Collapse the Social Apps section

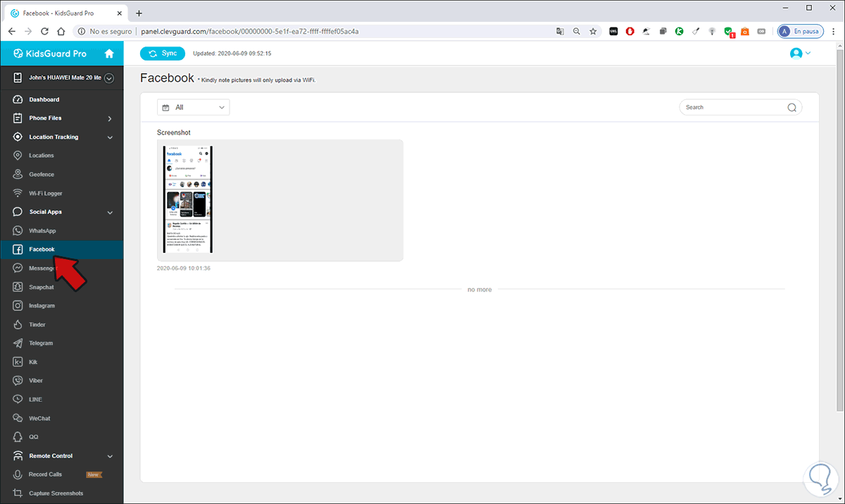pyautogui.click(x=110, y=212)
